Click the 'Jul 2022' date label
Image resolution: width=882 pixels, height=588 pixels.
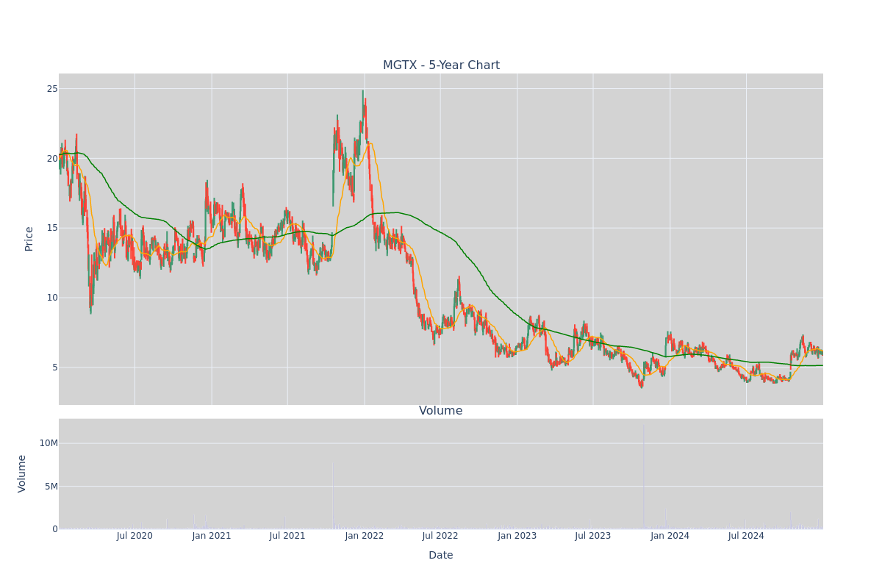click(x=440, y=536)
